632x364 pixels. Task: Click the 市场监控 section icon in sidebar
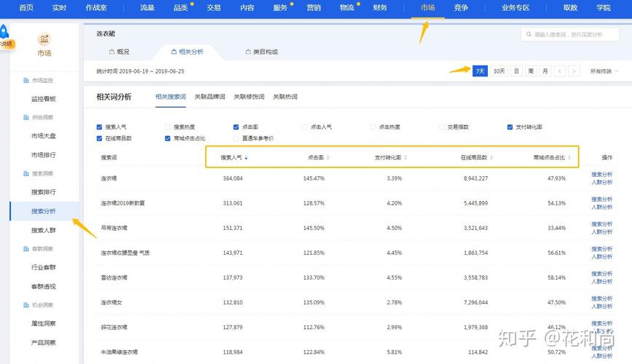tap(26, 80)
